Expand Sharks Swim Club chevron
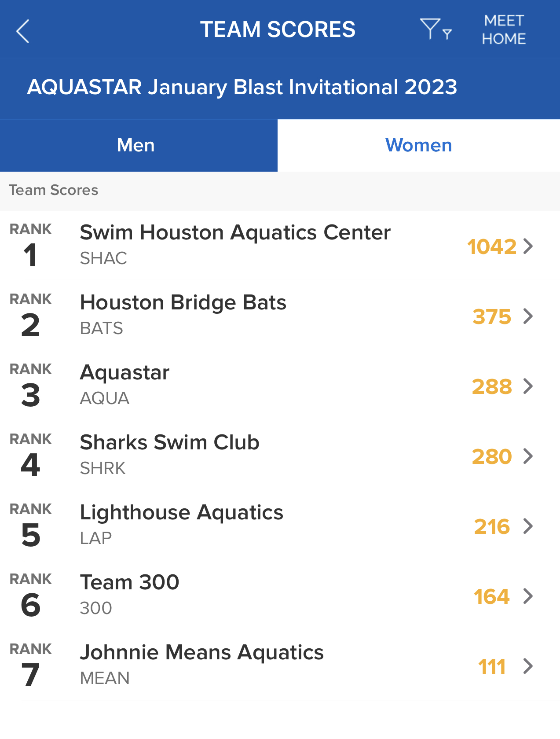The height and width of the screenshot is (739, 560). coord(528,456)
